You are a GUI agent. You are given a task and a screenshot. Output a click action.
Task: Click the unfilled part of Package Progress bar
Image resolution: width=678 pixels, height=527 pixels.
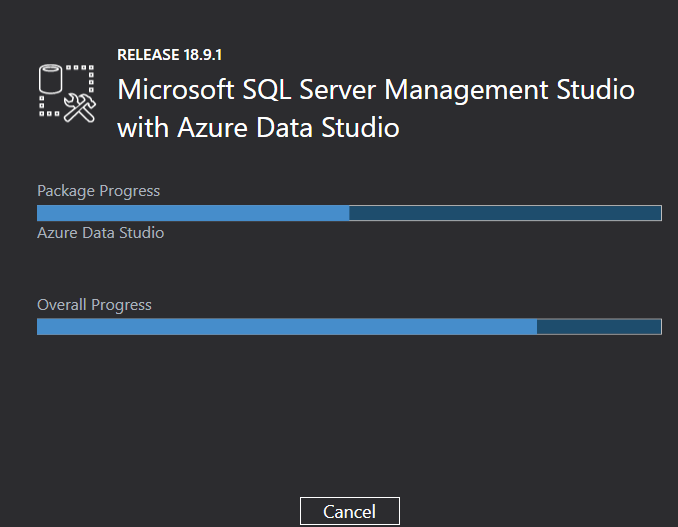pos(505,213)
